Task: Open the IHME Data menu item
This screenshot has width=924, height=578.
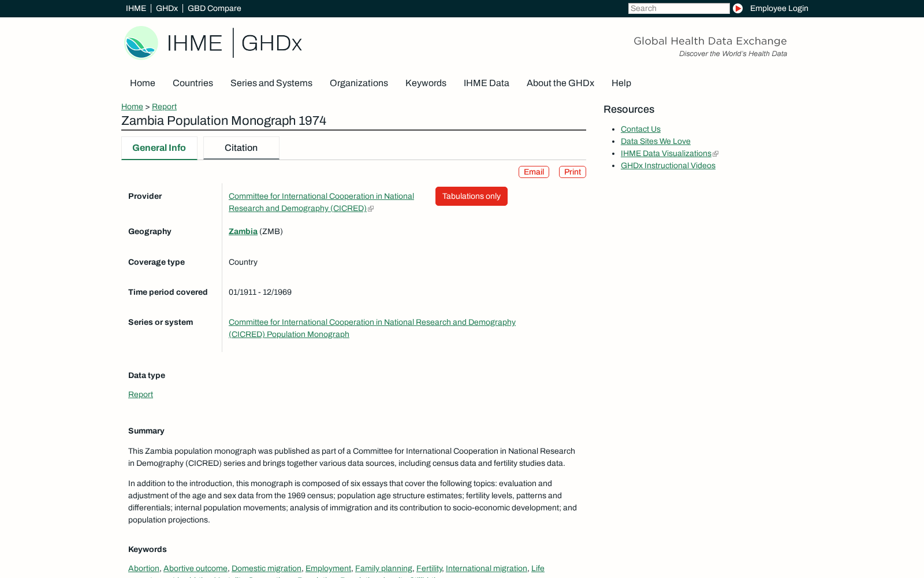Action: [486, 83]
